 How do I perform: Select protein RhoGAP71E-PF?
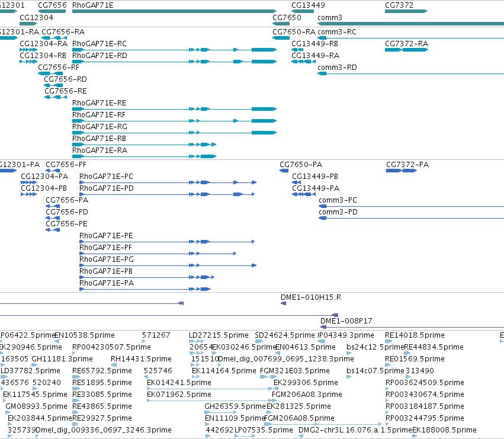click(x=158, y=254)
